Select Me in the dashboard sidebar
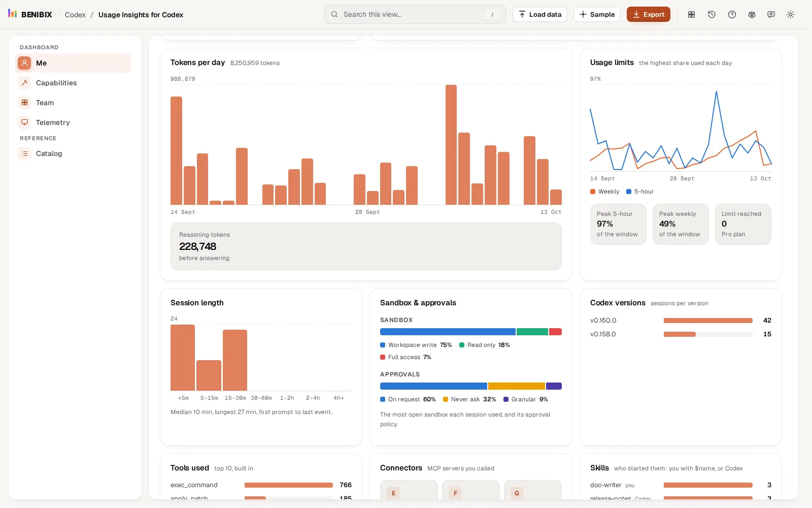Screen dimensions: 812x508 (x=73, y=63)
